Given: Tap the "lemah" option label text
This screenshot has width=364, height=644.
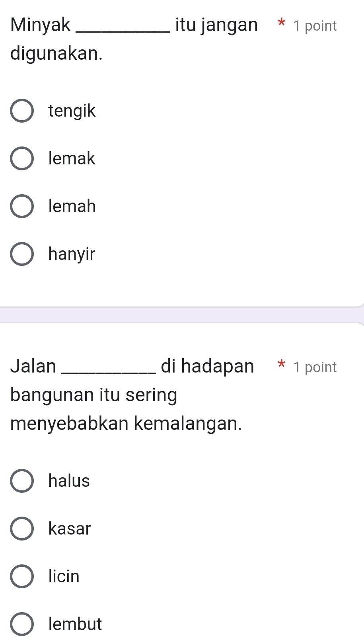Looking at the screenshot, I should (x=72, y=206).
